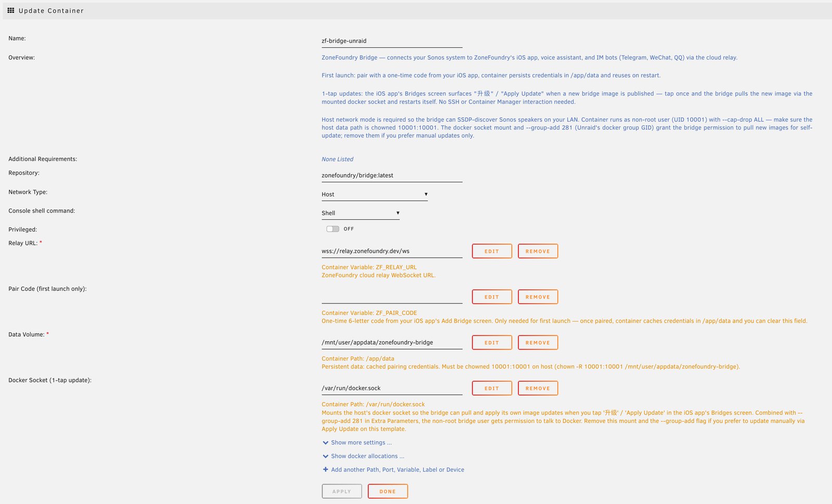Click the Done button
The height and width of the screenshot is (504, 832).
(x=387, y=491)
